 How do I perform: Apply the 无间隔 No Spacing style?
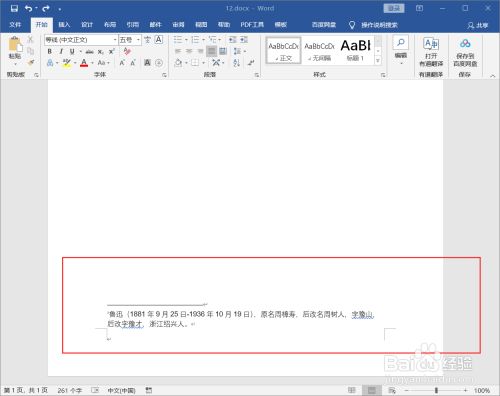319,51
